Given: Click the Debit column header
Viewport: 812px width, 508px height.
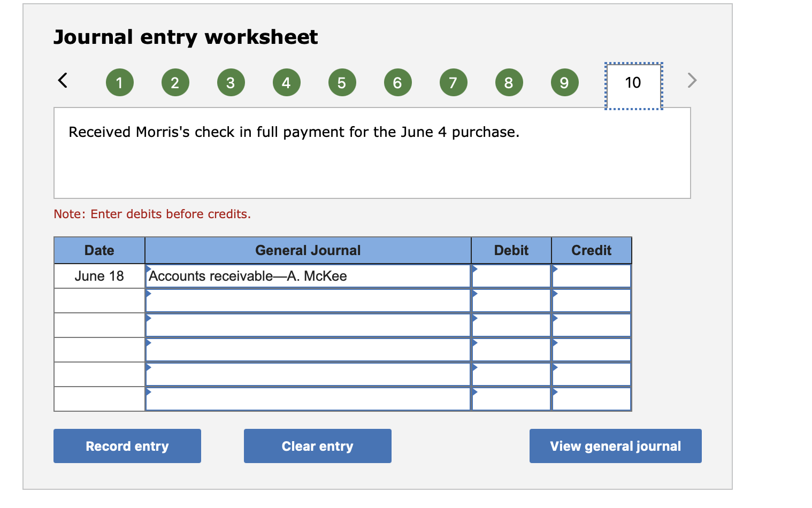Looking at the screenshot, I should coord(511,250).
